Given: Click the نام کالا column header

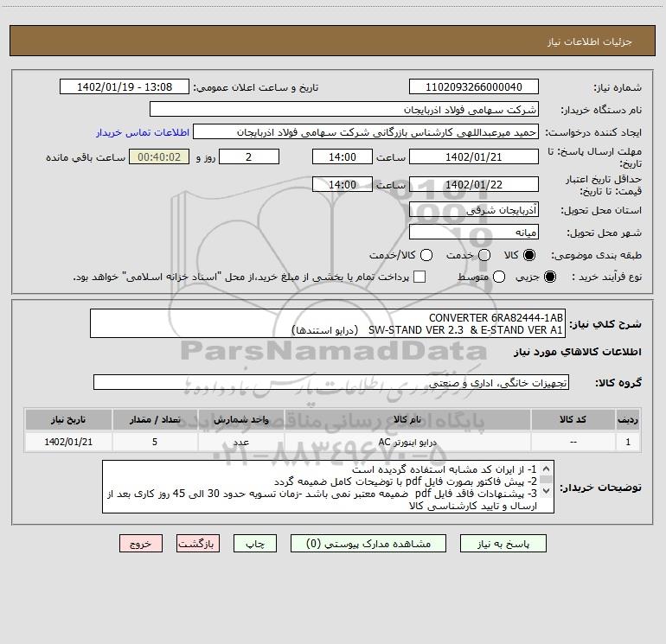Looking at the screenshot, I should click(x=407, y=419).
